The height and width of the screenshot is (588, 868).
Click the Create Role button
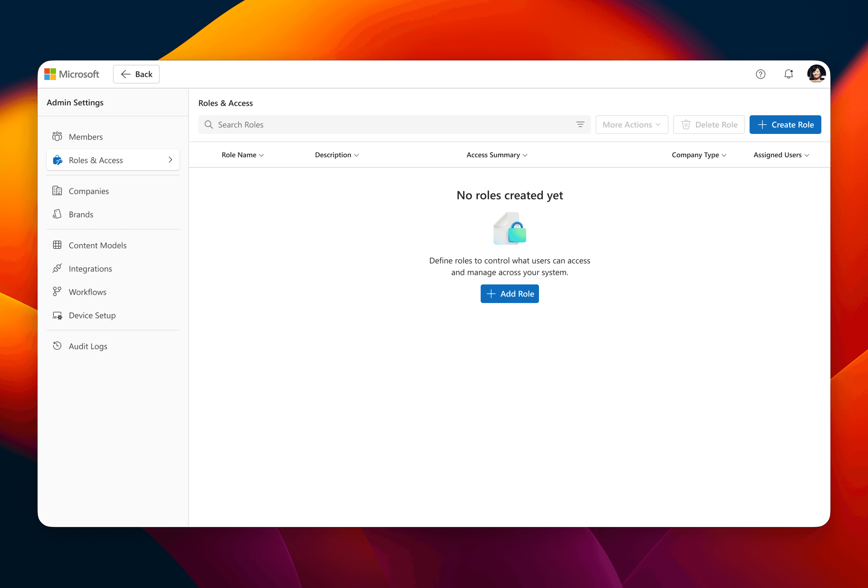[785, 125]
